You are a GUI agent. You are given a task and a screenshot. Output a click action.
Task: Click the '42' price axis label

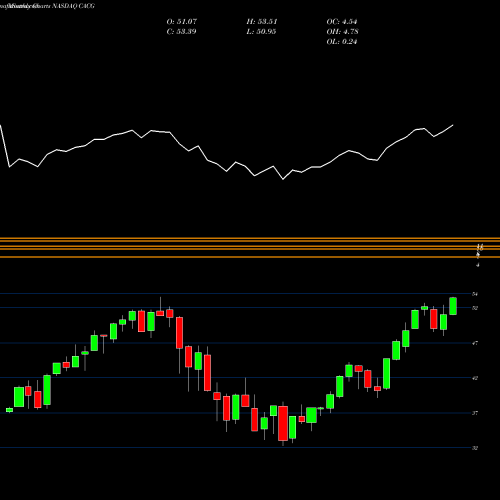[475, 378]
